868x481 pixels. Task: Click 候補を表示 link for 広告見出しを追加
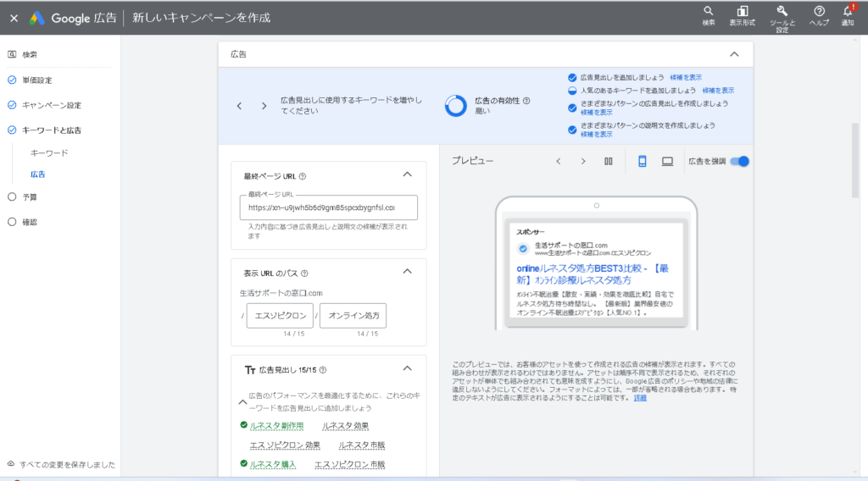(685, 77)
